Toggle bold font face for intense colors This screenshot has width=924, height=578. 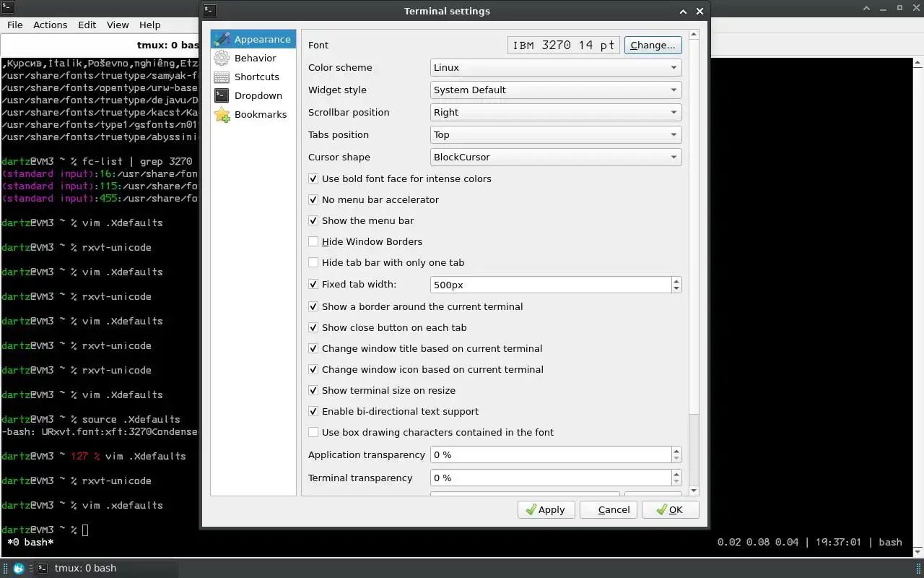(313, 178)
